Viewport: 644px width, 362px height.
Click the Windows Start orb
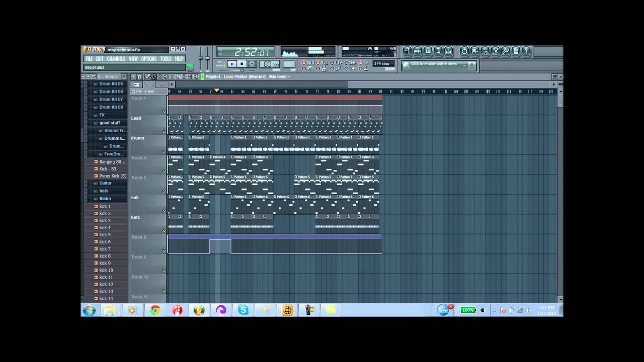pyautogui.click(x=89, y=310)
